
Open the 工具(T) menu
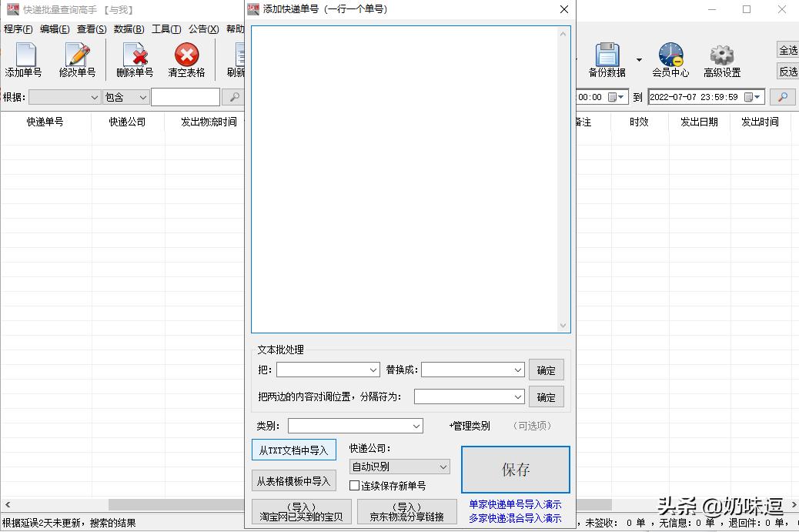(x=165, y=29)
